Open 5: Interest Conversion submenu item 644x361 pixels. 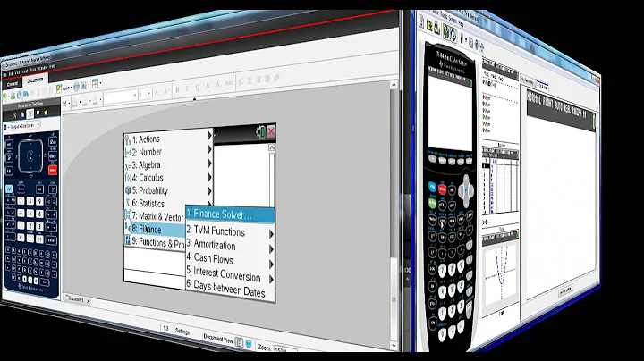coord(230,274)
